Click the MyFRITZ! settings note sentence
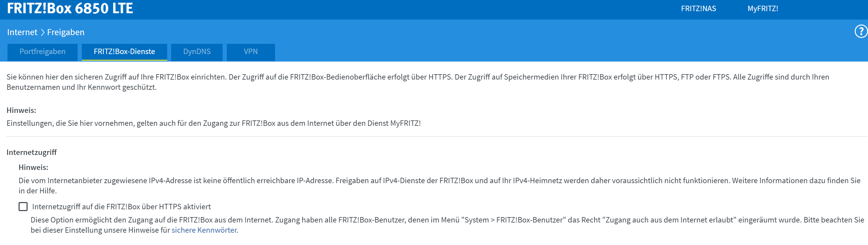This screenshot has width=868, height=245. (x=214, y=123)
